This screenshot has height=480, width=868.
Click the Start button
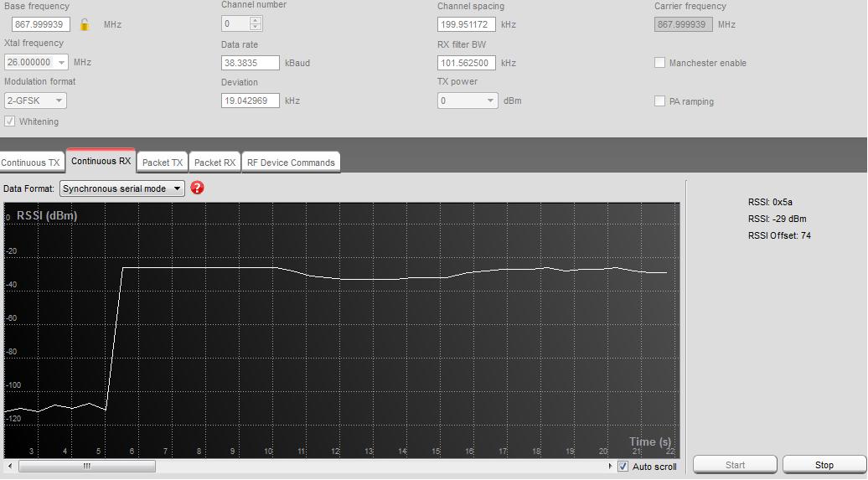click(735, 465)
